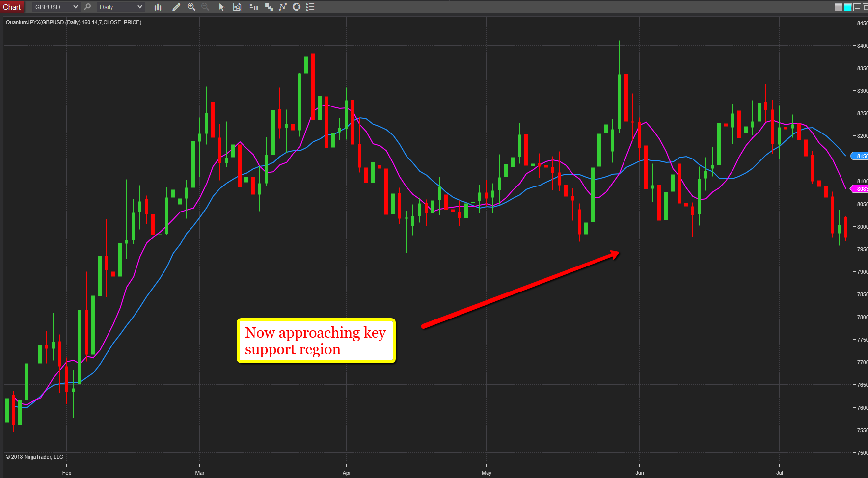The image size is (868, 478).
Task: Open the Daily interval dropdown
Action: coord(120,7)
